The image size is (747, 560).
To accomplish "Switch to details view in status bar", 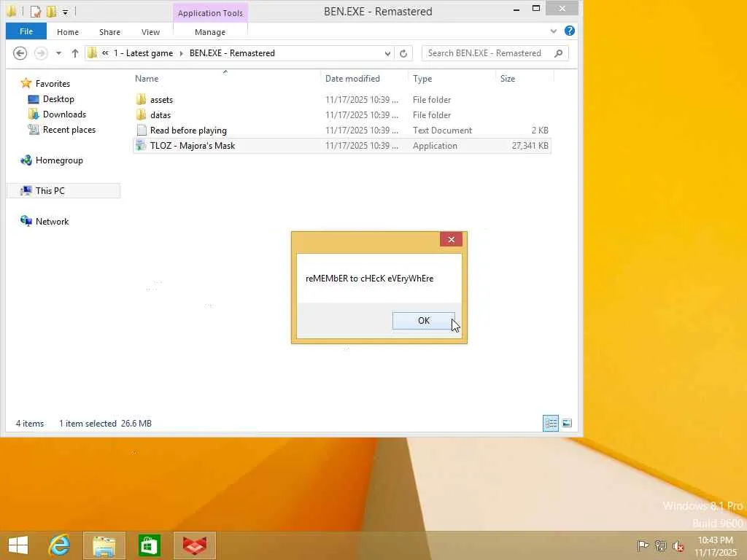I will pos(551,423).
